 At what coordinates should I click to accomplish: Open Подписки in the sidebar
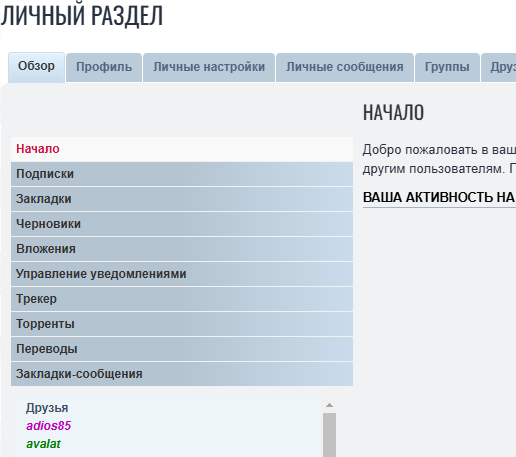182,174
